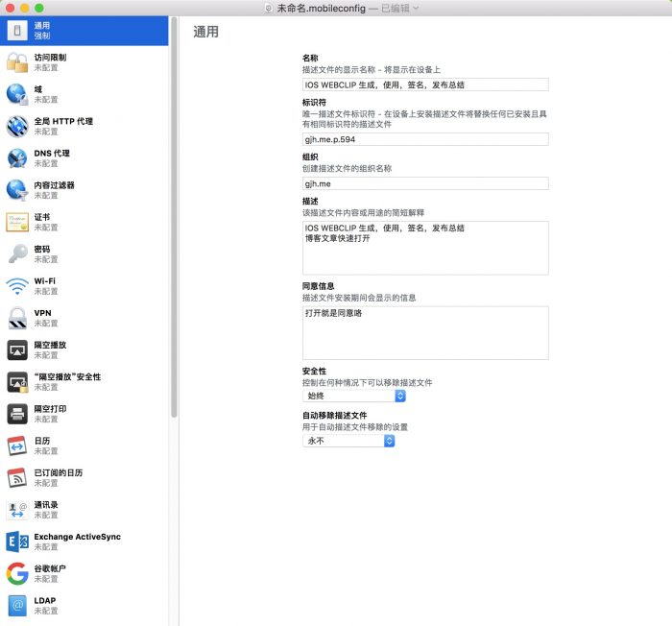Select the LDAP sidebar entry
Screen dimensions: 672x626
46,605
